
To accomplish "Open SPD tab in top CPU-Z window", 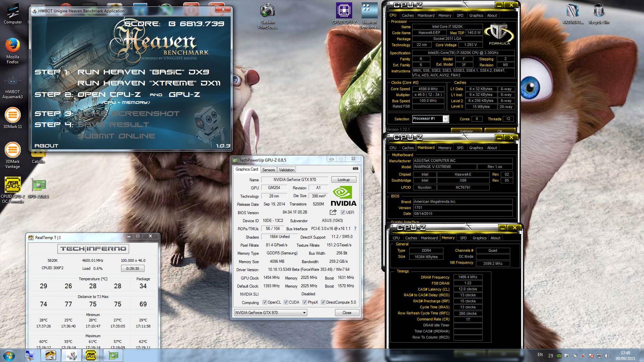I will pyautogui.click(x=460, y=15).
